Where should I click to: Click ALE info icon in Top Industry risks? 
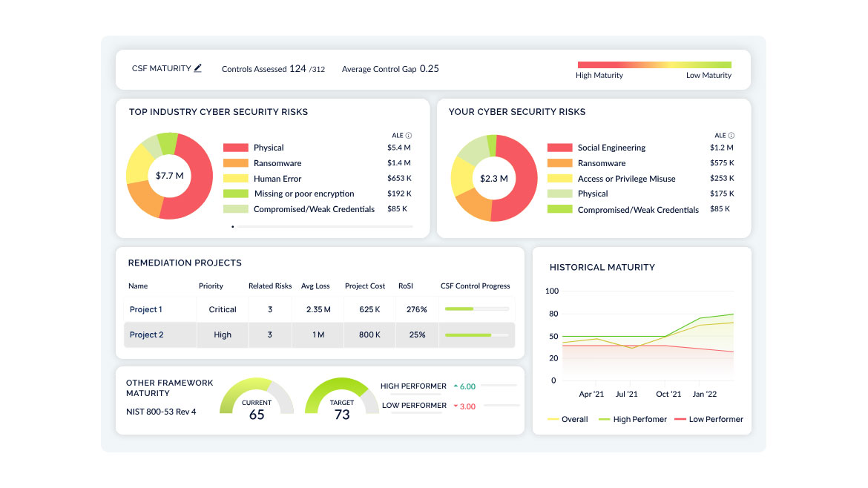(409, 136)
